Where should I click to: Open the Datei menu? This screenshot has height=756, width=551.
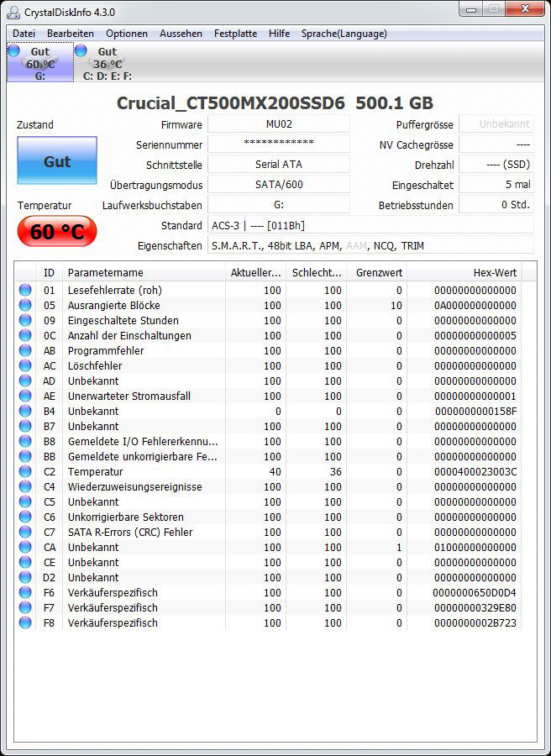[x=24, y=34]
